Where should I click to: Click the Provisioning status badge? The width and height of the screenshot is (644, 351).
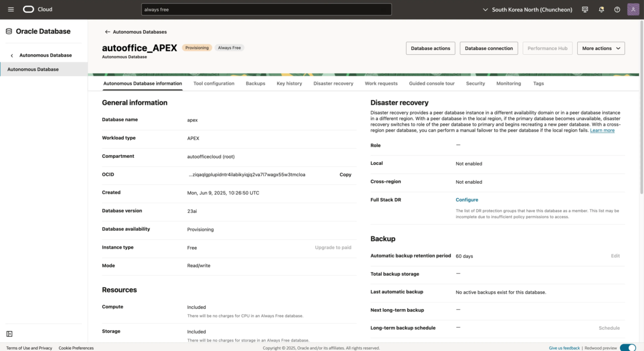[197, 48]
